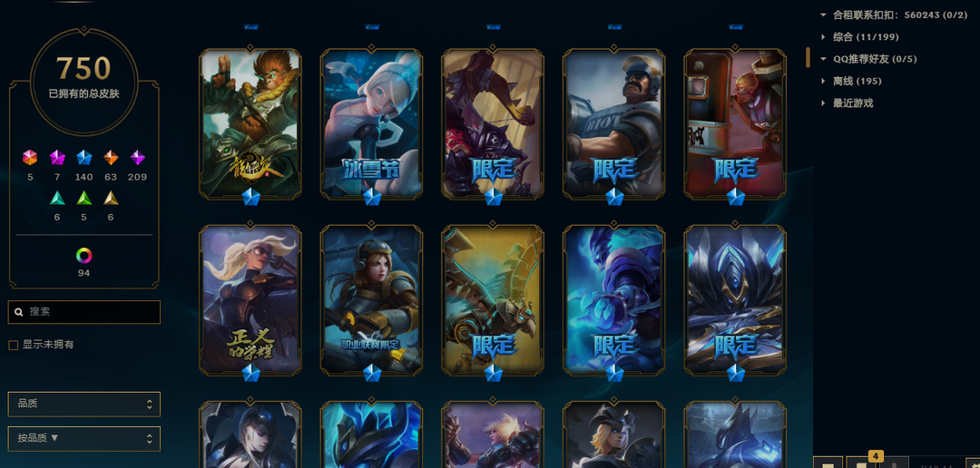
Task: Open the 按品质 sort dropdown
Action: (x=83, y=438)
